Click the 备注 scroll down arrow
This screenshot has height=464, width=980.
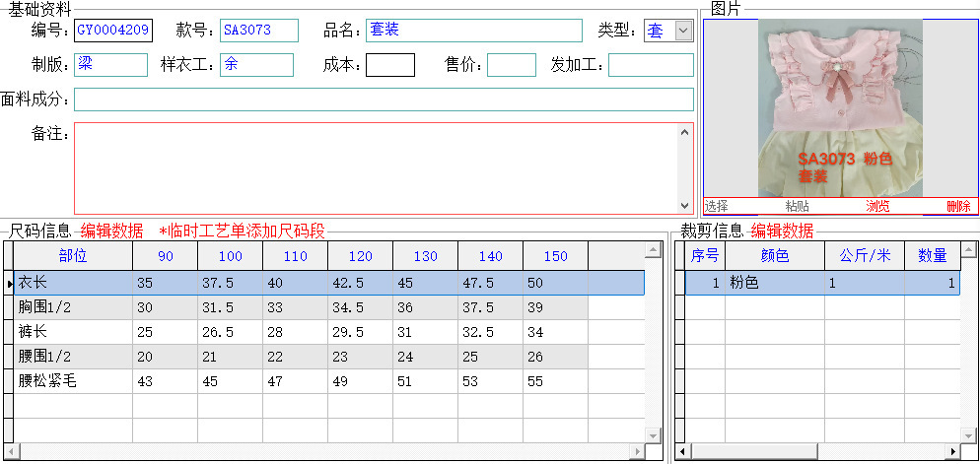point(684,206)
